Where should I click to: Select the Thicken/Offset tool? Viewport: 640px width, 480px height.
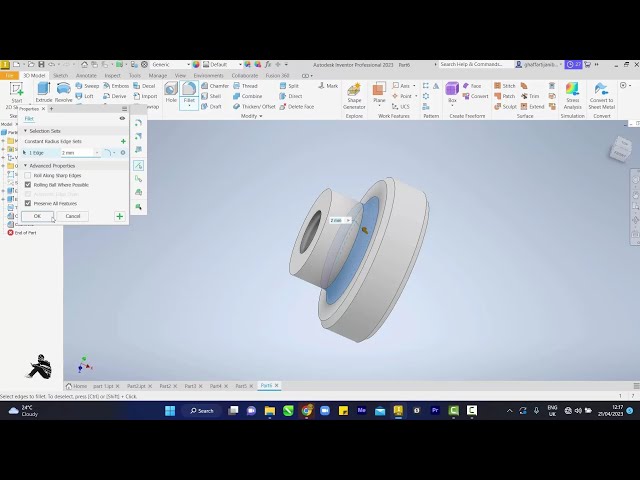(254, 106)
